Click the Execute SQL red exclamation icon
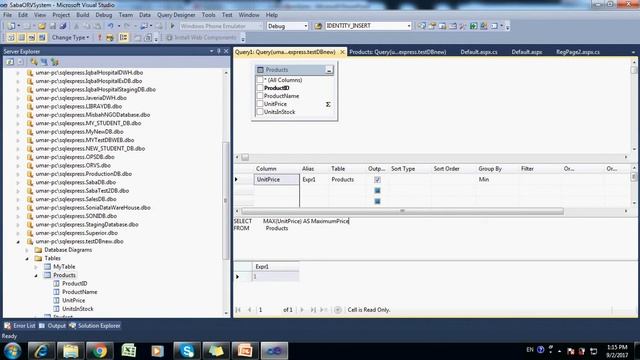 point(99,38)
